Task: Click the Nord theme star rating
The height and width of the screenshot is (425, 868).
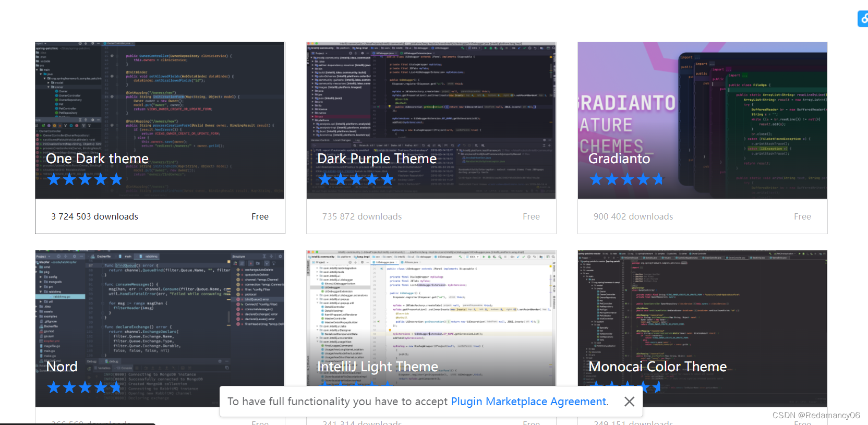Action: pos(85,387)
